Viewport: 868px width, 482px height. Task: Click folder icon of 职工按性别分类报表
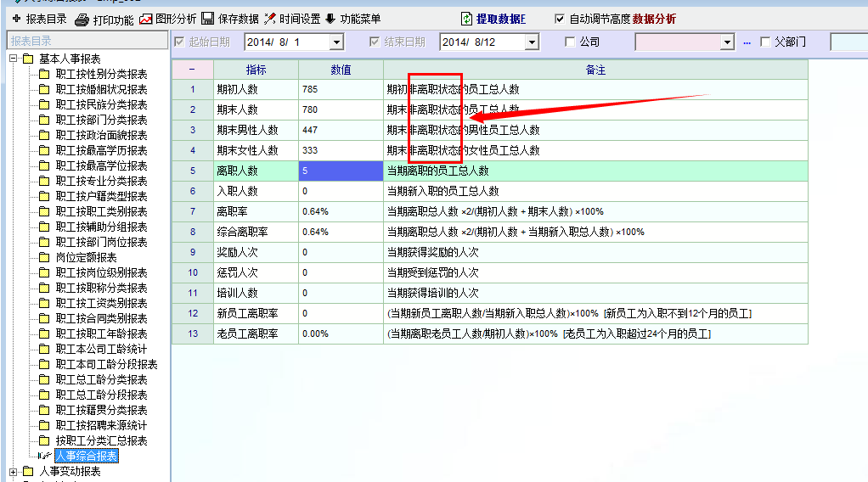(x=44, y=74)
